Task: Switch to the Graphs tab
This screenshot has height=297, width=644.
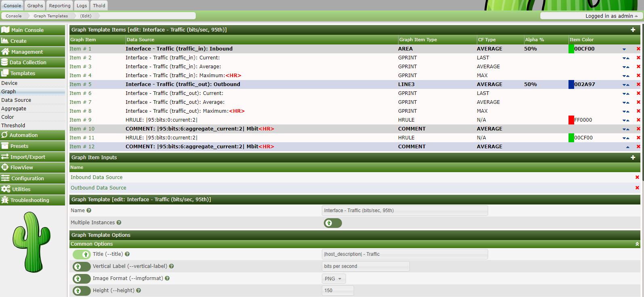Action: (x=35, y=5)
